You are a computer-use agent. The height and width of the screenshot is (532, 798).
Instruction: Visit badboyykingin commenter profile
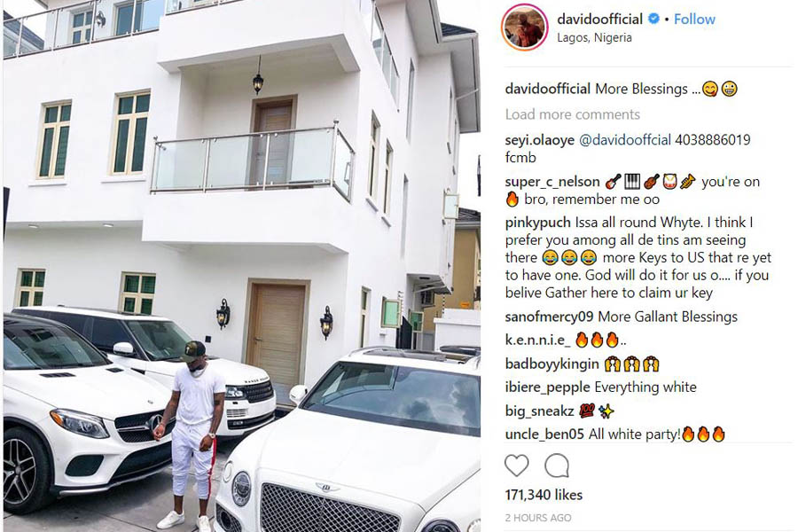tap(552, 364)
